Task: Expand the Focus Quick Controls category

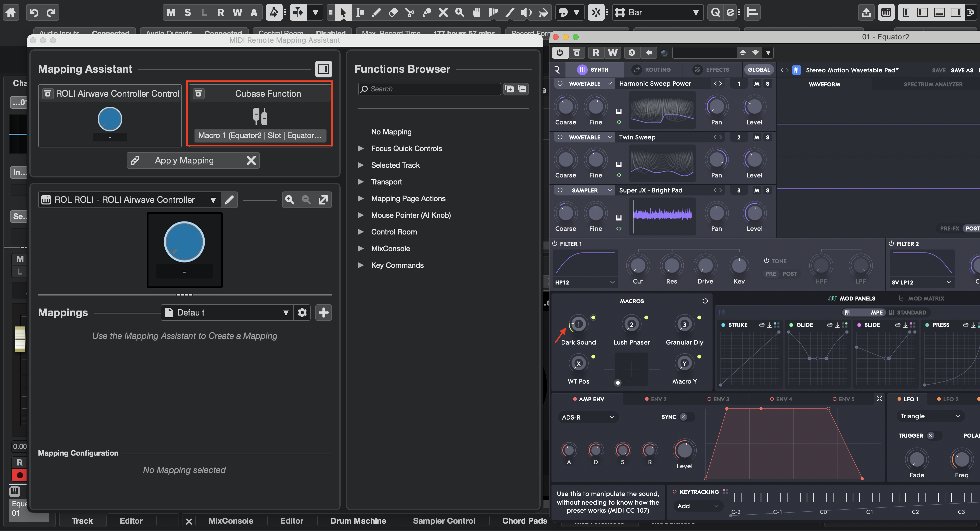Action: tap(361, 148)
